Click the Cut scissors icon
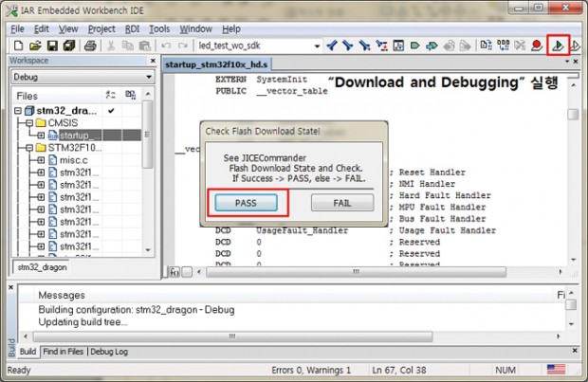The image size is (588, 382). click(111, 45)
